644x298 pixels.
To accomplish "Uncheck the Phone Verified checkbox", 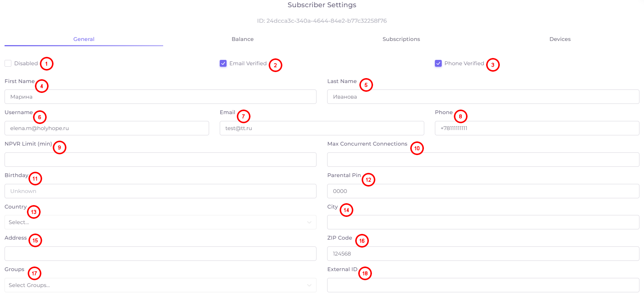I will pos(438,63).
